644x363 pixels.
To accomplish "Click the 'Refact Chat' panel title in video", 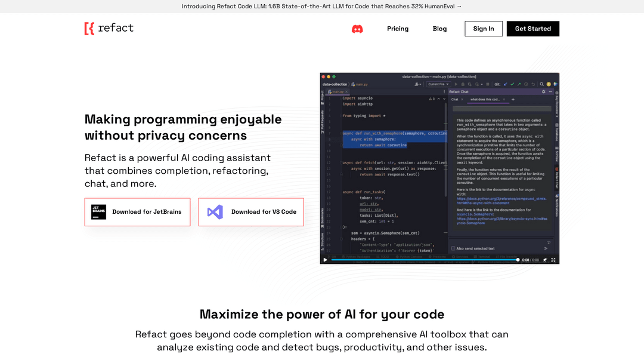I will click(459, 92).
